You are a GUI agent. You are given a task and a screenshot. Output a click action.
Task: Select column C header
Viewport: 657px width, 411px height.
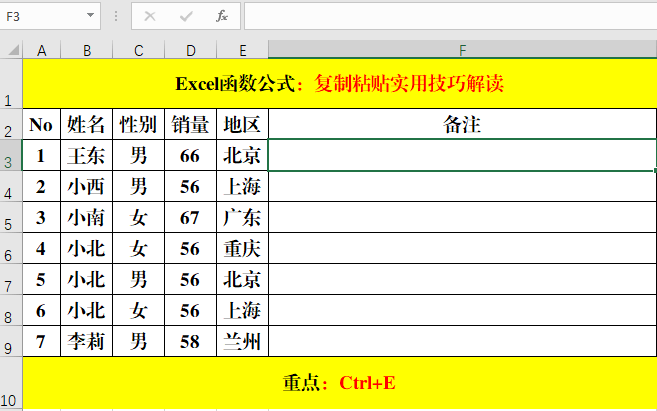point(139,50)
